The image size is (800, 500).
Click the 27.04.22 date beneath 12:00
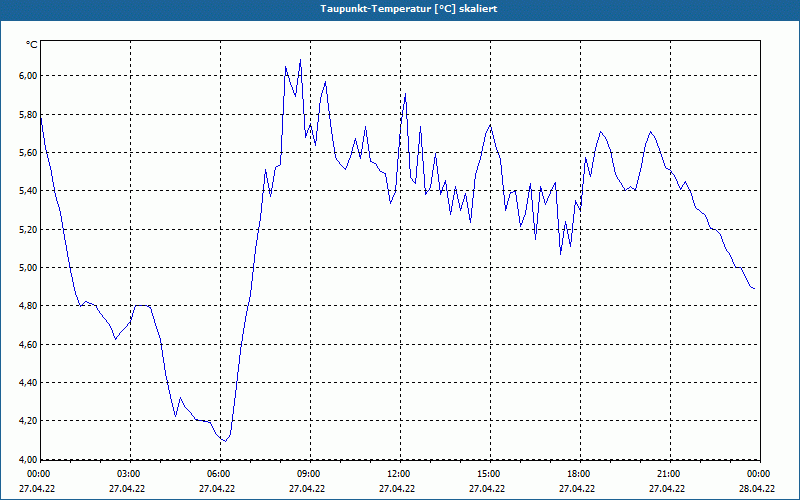pyautogui.click(x=397, y=488)
